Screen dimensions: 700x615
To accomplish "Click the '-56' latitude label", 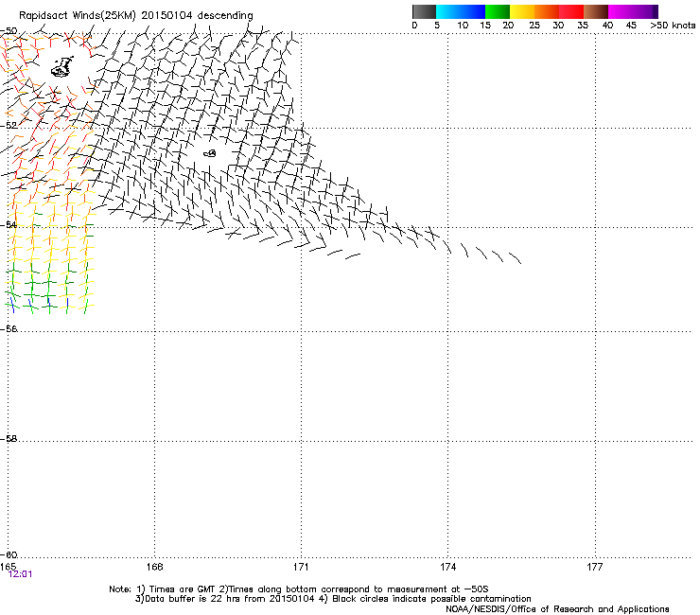I will coord(9,328).
